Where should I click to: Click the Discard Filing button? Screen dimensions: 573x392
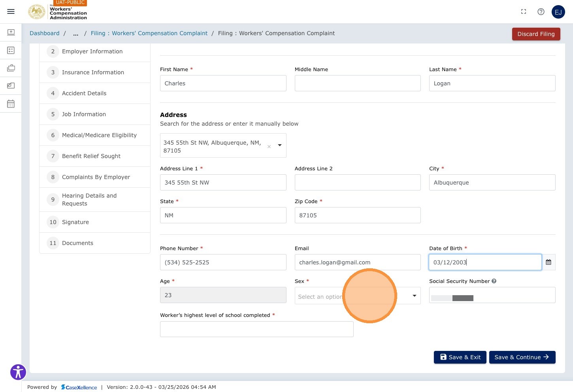tap(536, 34)
